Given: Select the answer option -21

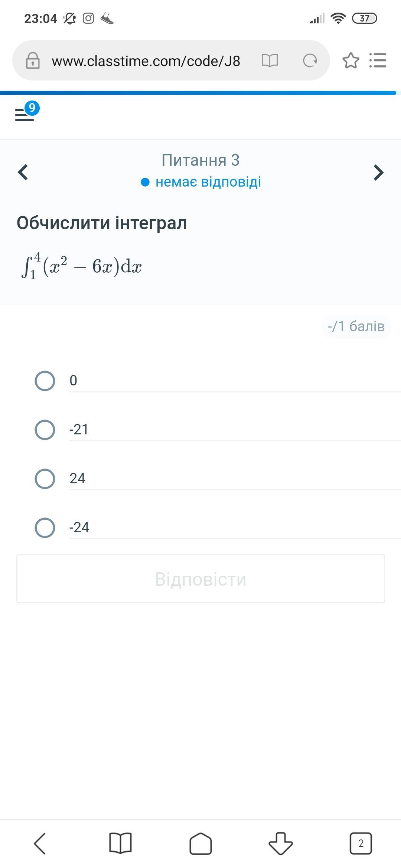Looking at the screenshot, I should [x=45, y=430].
